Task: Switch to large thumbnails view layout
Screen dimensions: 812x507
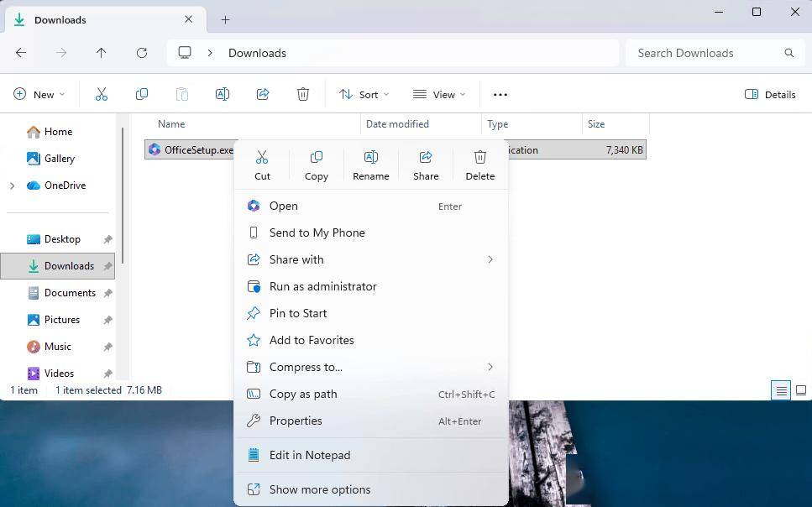Action: [801, 390]
